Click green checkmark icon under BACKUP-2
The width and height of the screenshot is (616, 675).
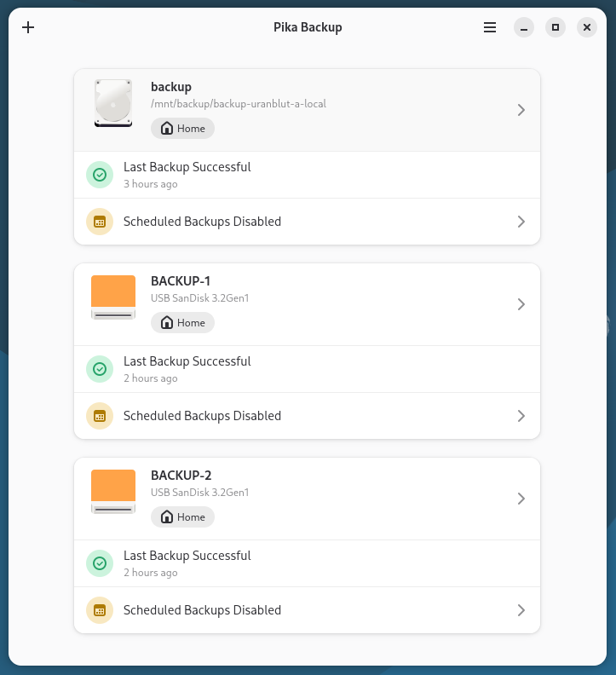[x=100, y=563]
